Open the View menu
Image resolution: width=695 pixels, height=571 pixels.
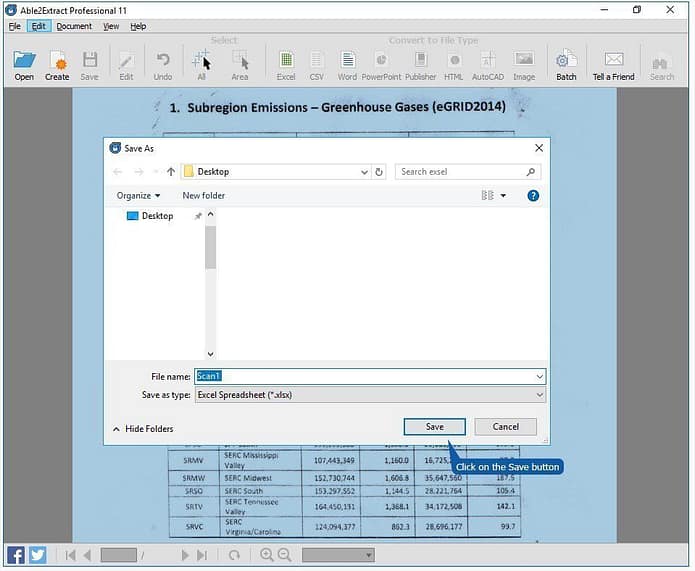(111, 26)
